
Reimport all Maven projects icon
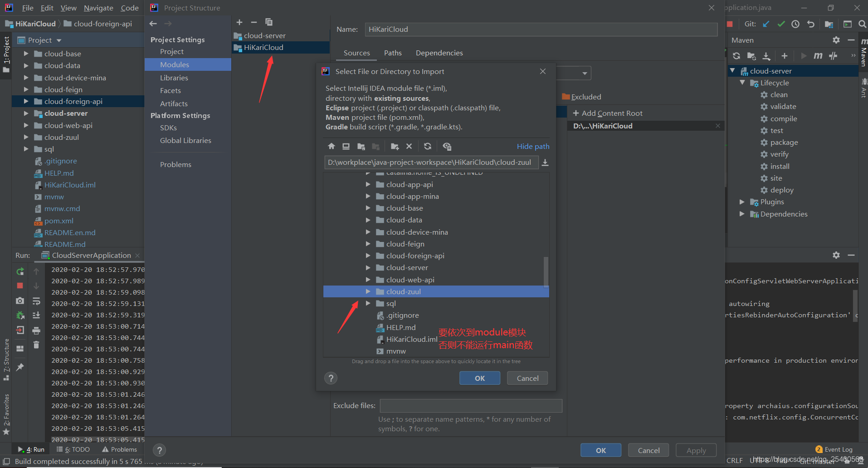coord(736,56)
